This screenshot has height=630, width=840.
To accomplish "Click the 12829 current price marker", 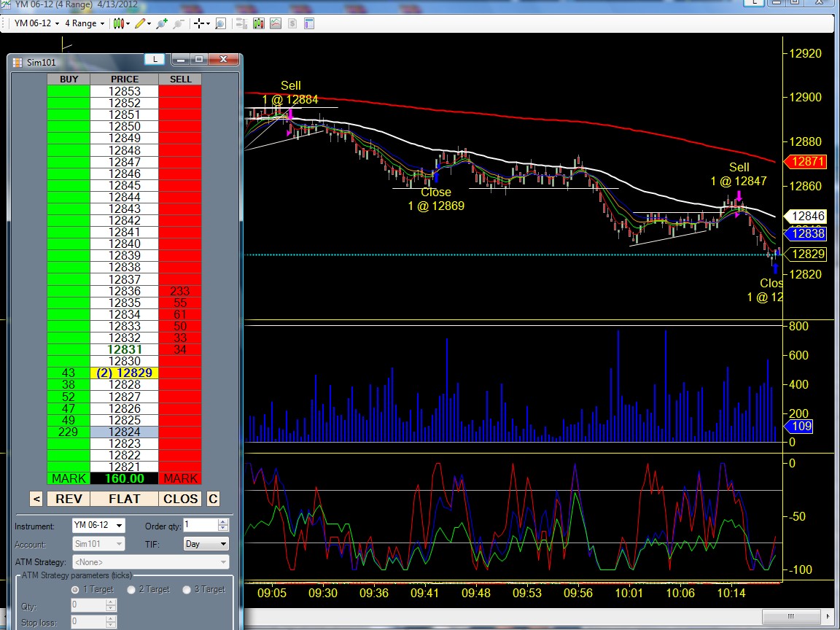I will pyautogui.click(x=805, y=254).
